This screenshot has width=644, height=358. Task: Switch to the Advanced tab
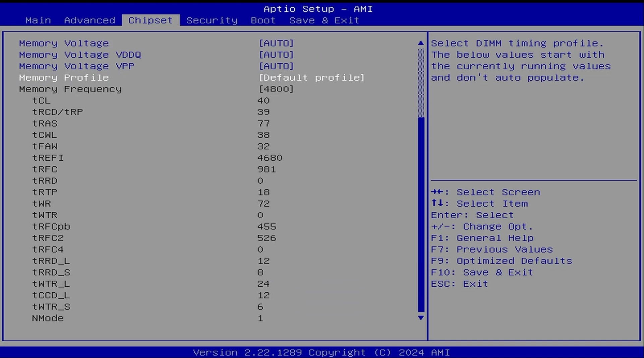[90, 20]
